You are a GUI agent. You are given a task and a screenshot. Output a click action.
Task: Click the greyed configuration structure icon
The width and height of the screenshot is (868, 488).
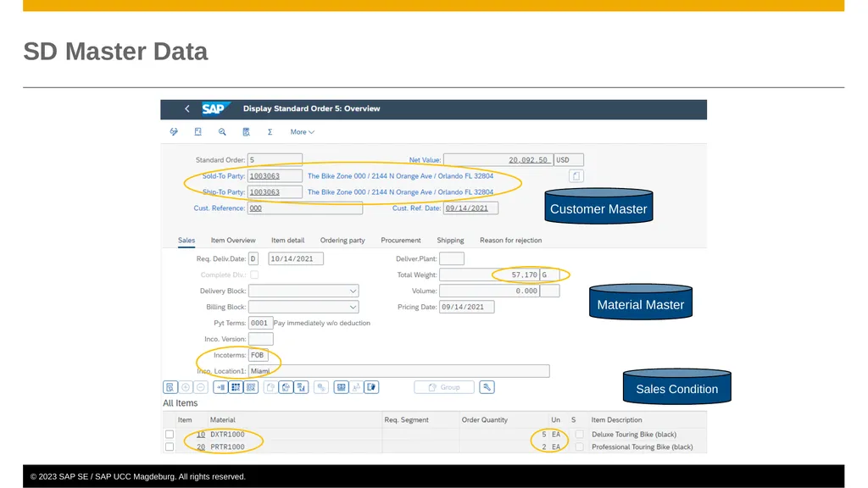(x=356, y=387)
